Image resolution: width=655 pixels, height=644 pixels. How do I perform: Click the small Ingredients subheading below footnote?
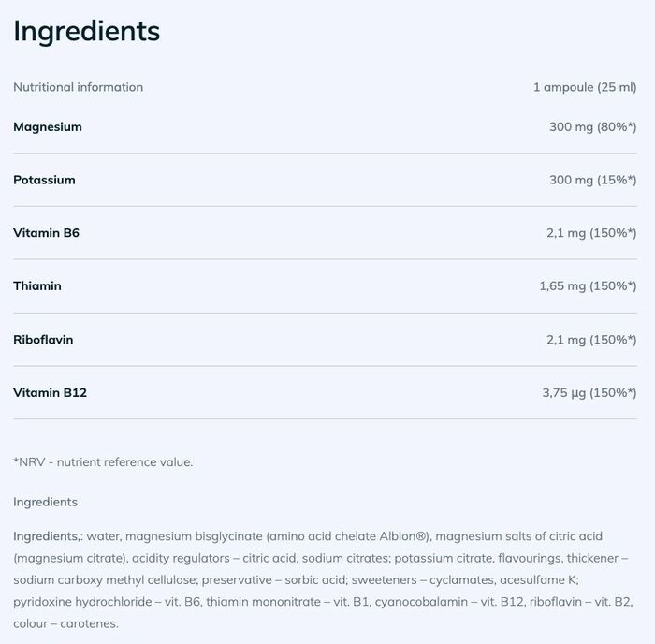click(x=45, y=502)
